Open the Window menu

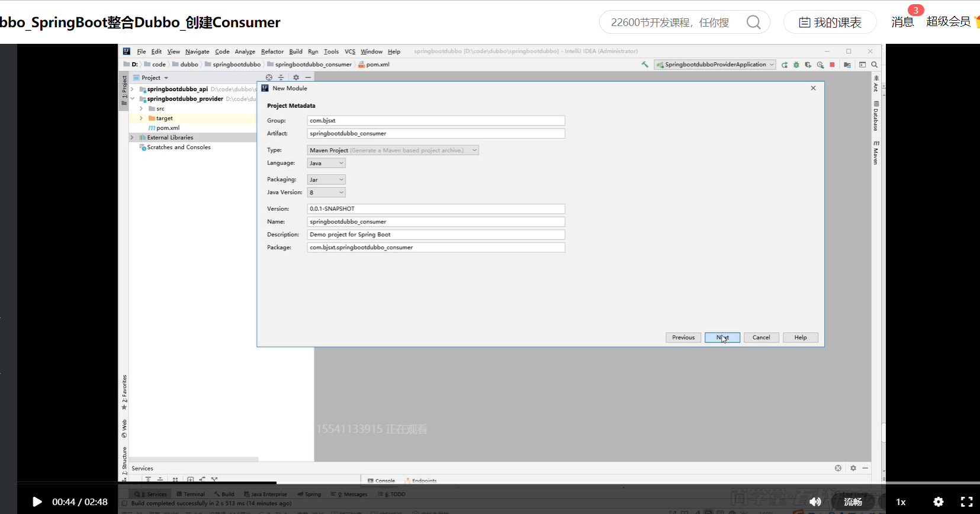point(371,52)
